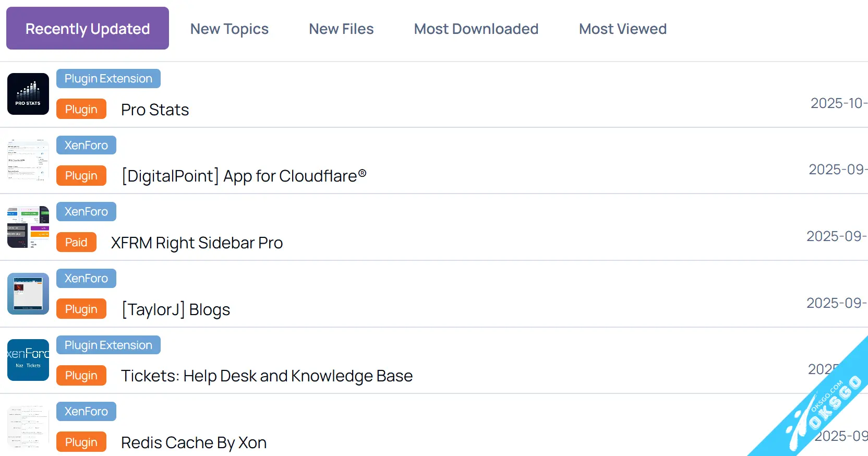The height and width of the screenshot is (456, 868).
Task: Open the [DigitalPoint] App for Cloudflare link
Action: click(x=244, y=176)
